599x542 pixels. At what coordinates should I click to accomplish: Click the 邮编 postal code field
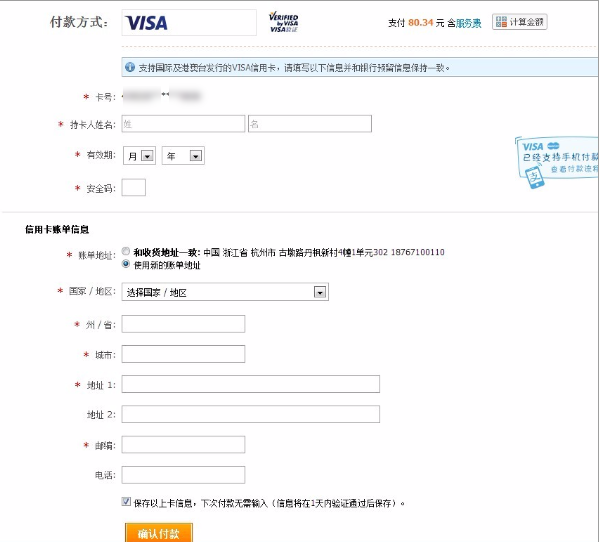tap(183, 445)
